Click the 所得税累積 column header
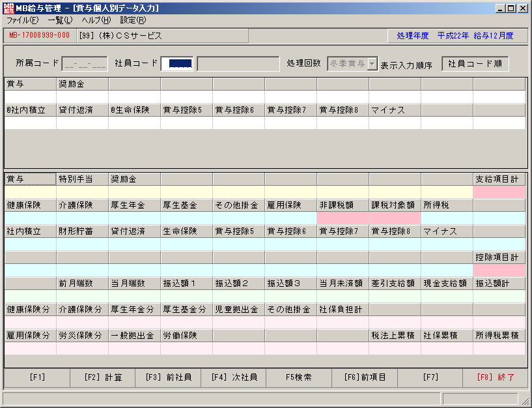 pos(499,336)
